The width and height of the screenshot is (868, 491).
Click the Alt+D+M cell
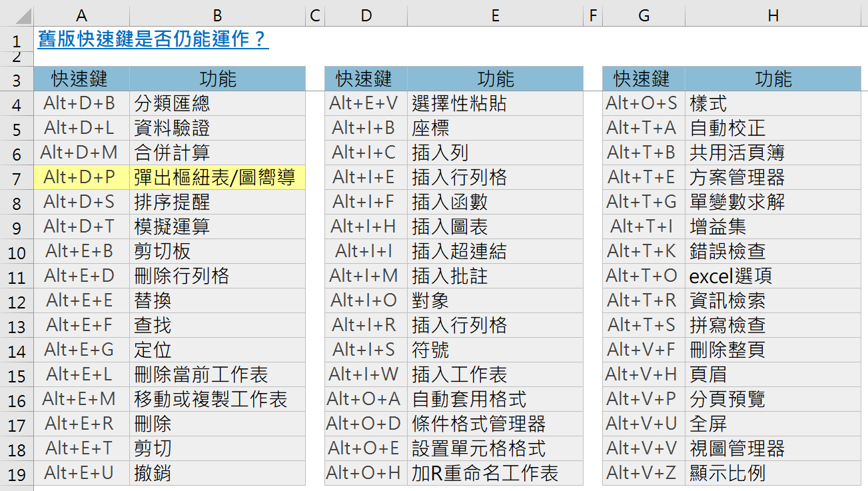click(81, 153)
